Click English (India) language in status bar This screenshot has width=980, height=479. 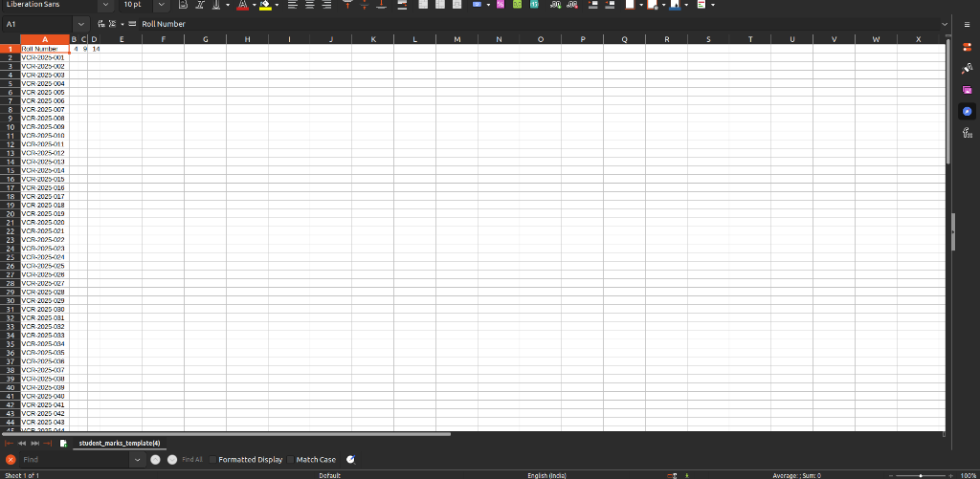click(546, 475)
